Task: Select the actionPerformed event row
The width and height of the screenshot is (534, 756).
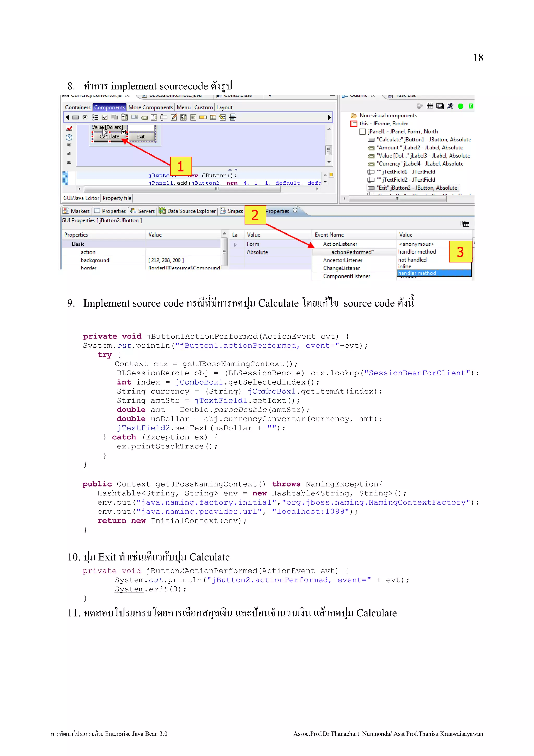Action: (354, 252)
